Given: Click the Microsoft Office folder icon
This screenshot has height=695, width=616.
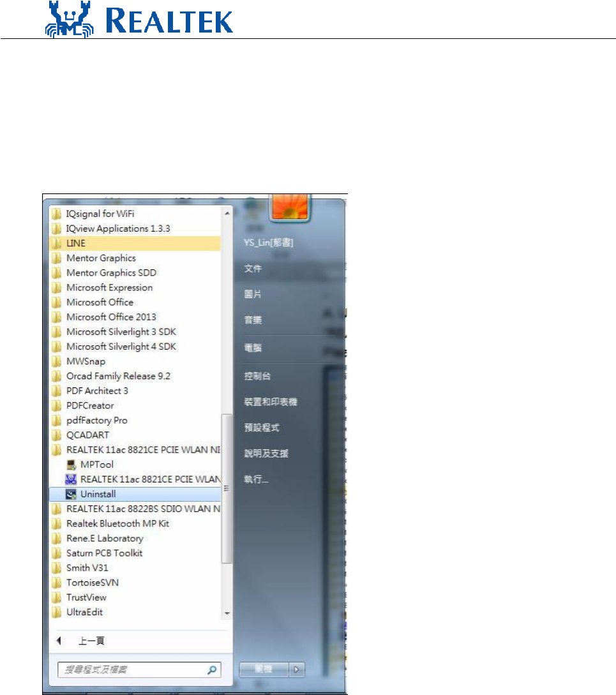Looking at the screenshot, I should click(56, 303).
